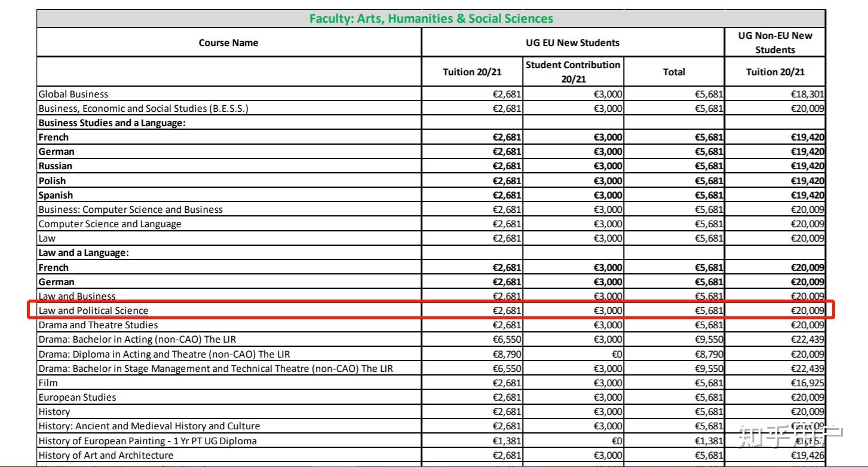Click Drama: Bachelor in Stage Management and Technical Theatre
The height and width of the screenshot is (467, 868).
point(216,368)
